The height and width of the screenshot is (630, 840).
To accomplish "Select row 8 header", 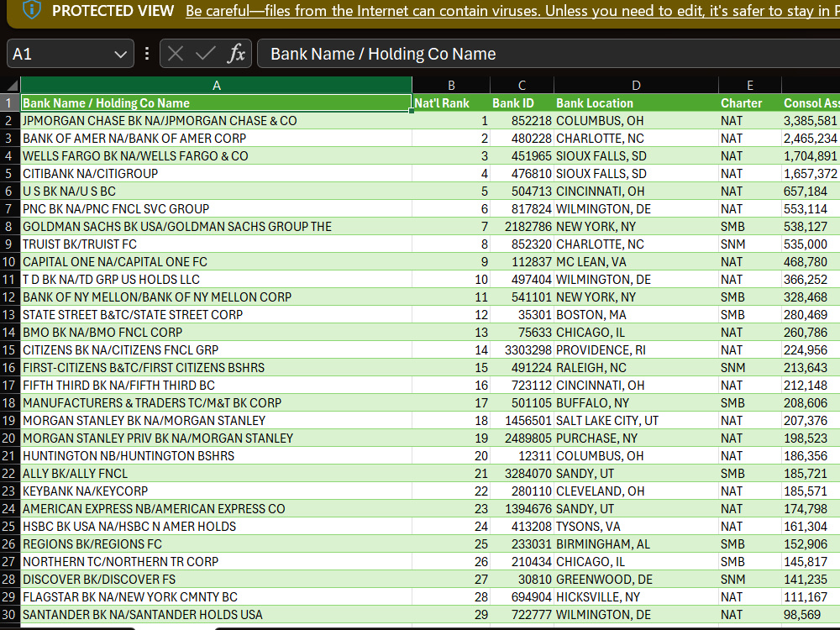I will point(9,227).
